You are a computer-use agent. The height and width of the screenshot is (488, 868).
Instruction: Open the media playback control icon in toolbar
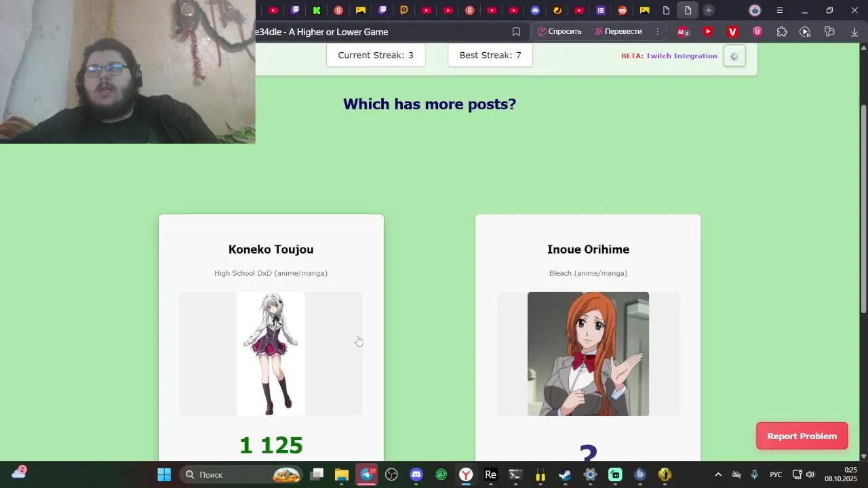(805, 32)
